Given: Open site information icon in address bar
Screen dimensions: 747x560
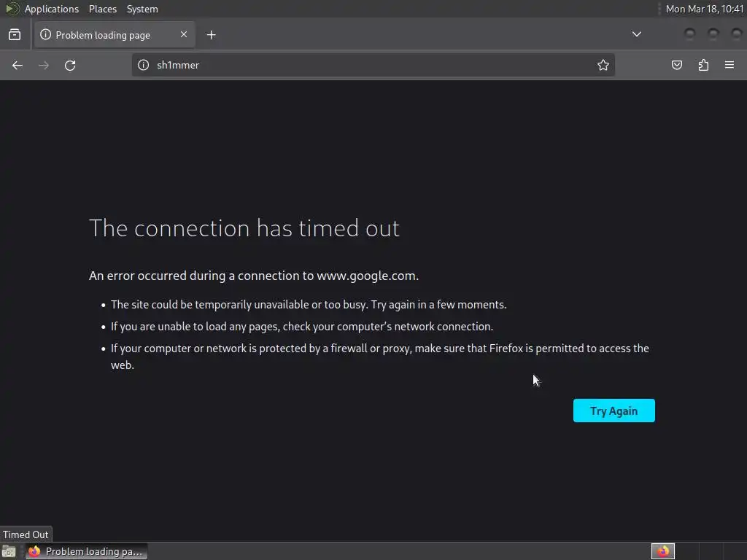Looking at the screenshot, I should pos(144,65).
